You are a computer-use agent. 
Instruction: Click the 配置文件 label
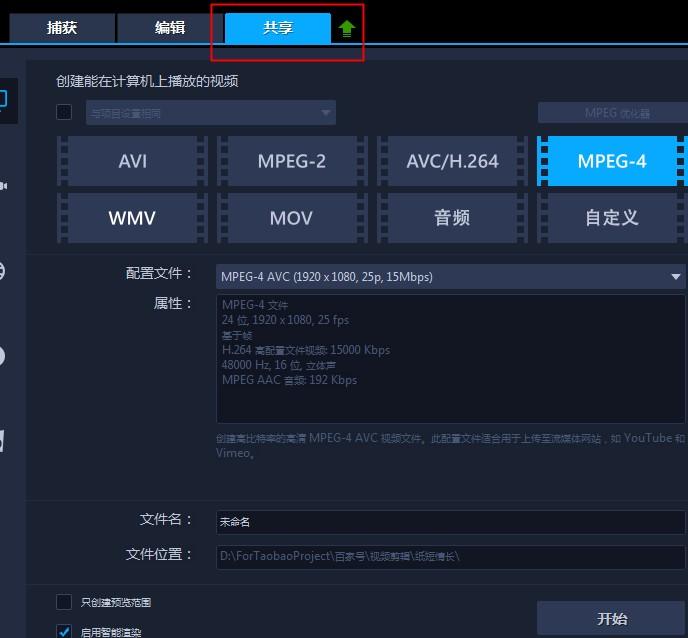coord(158,273)
